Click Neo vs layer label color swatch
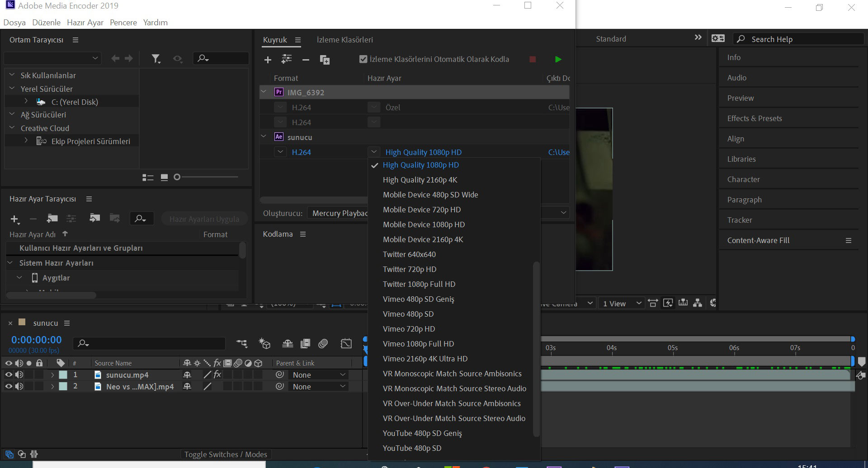 click(63, 386)
